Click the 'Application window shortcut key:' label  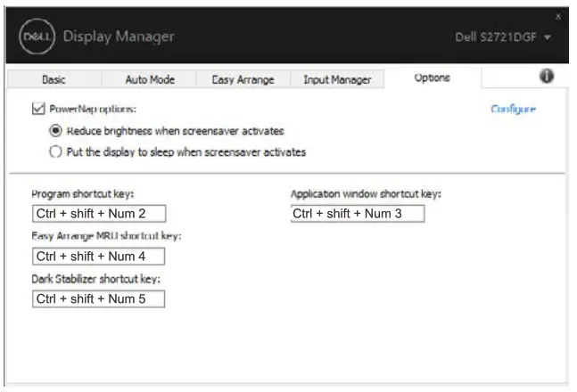(367, 194)
